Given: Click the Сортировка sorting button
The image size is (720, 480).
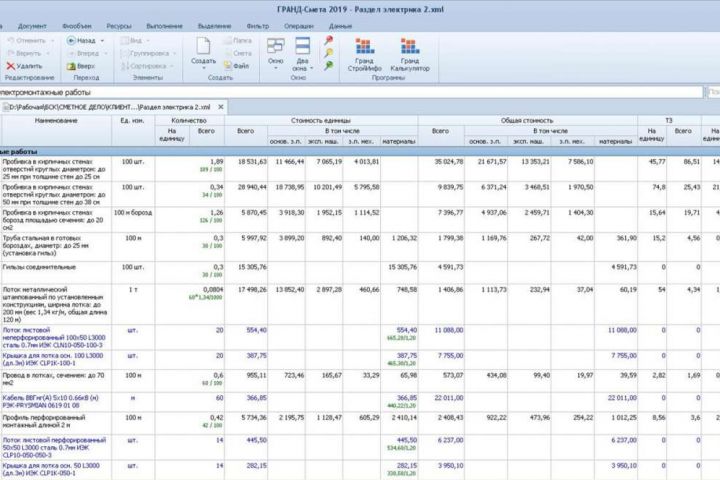Looking at the screenshot, I should [x=144, y=66].
